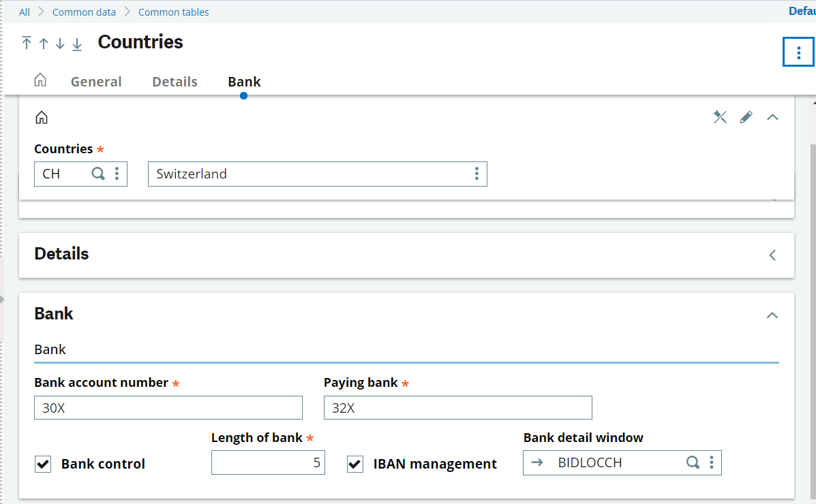The image size is (816, 504).
Task: Collapse the Countries header panel
Action: tap(772, 117)
